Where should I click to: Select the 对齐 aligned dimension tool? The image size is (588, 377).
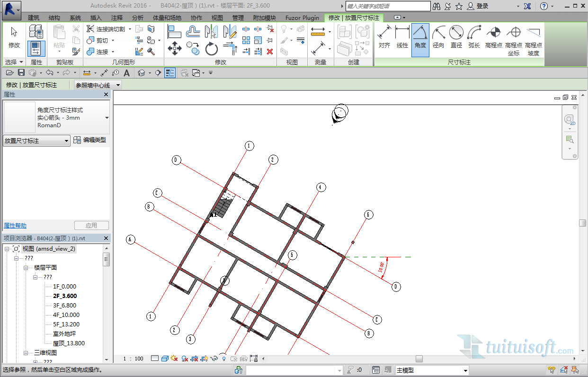click(384, 37)
